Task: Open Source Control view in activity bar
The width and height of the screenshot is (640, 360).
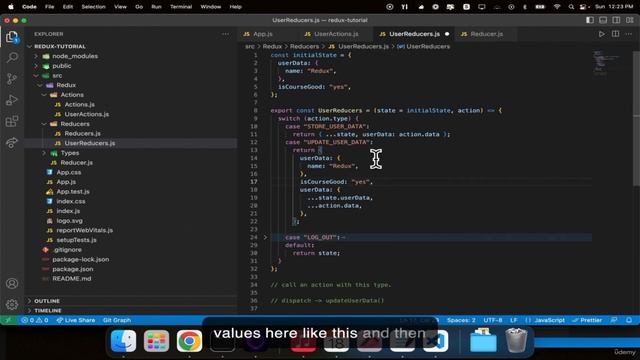Action: pyautogui.click(x=12, y=79)
